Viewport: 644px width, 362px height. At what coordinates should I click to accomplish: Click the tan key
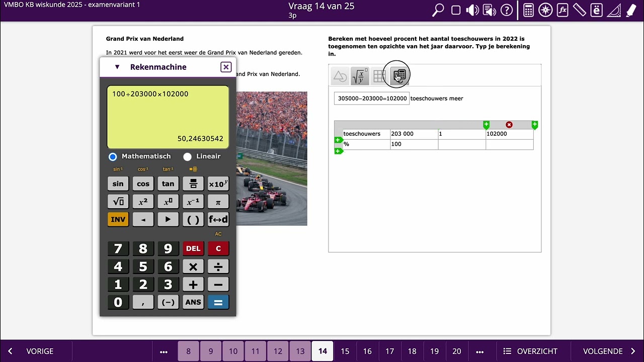tap(168, 184)
